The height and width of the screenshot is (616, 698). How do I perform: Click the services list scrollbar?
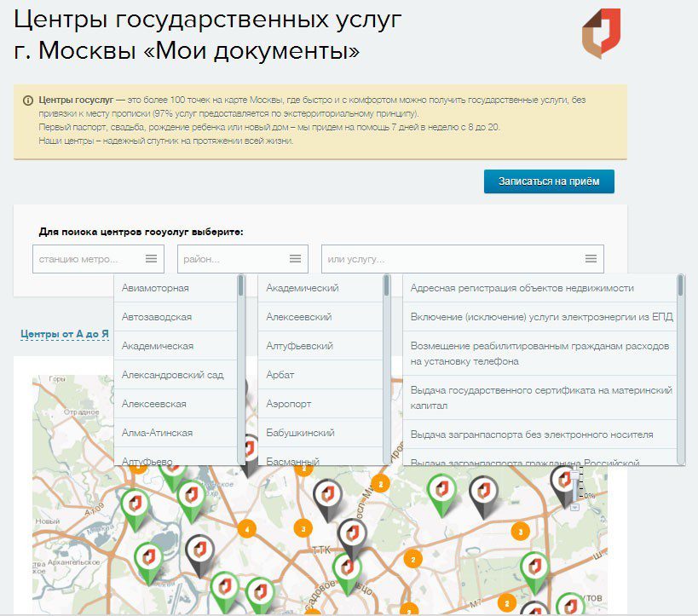680,370
